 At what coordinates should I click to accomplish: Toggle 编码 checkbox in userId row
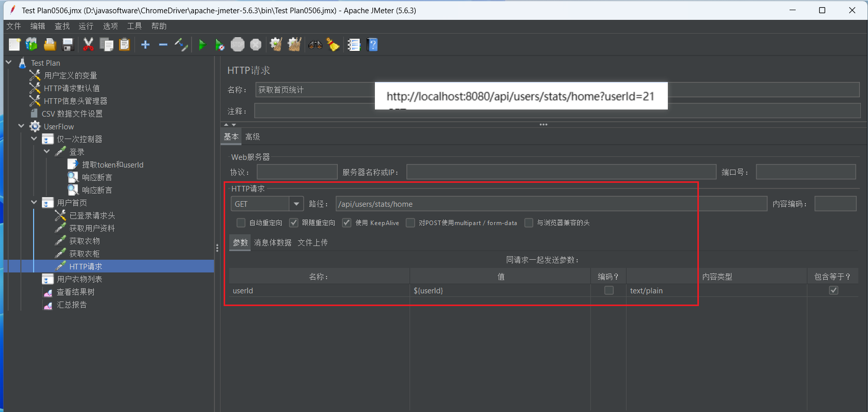609,290
